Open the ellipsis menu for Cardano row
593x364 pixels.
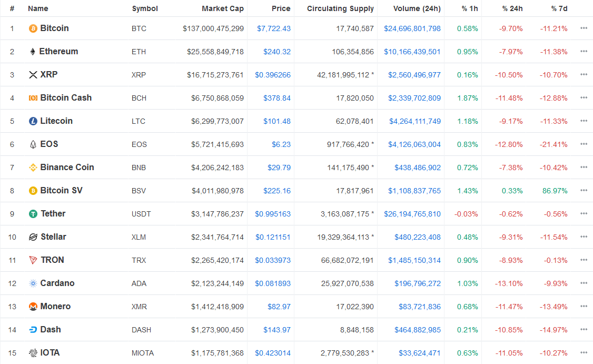(584, 283)
